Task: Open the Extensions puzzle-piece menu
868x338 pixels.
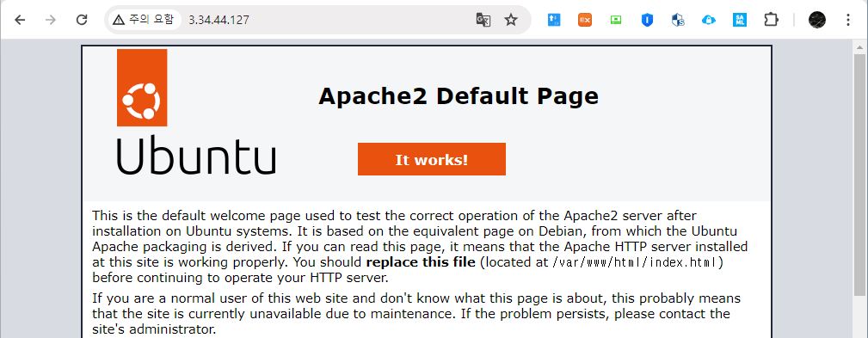Action: (x=771, y=20)
